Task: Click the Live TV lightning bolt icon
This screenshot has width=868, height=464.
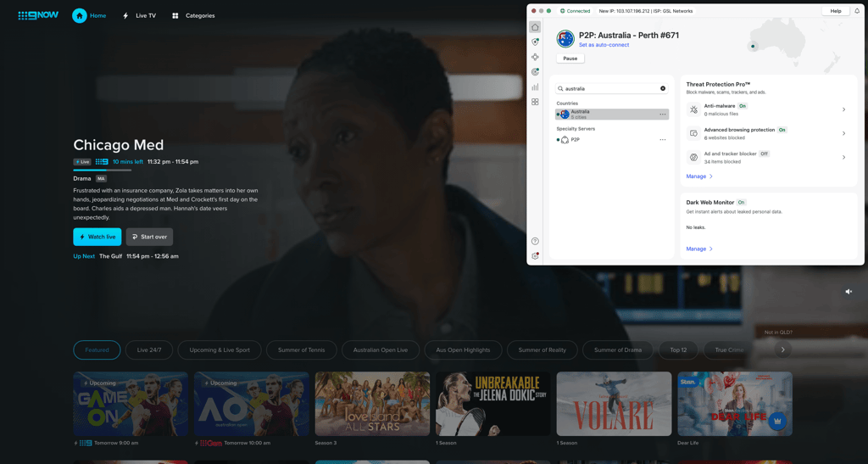Action: tap(125, 15)
